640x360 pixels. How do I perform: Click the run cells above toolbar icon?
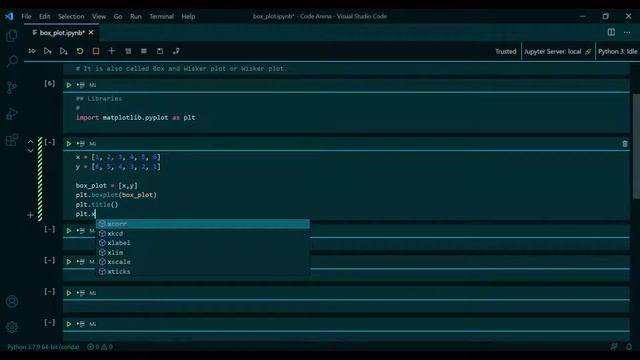pos(48,51)
